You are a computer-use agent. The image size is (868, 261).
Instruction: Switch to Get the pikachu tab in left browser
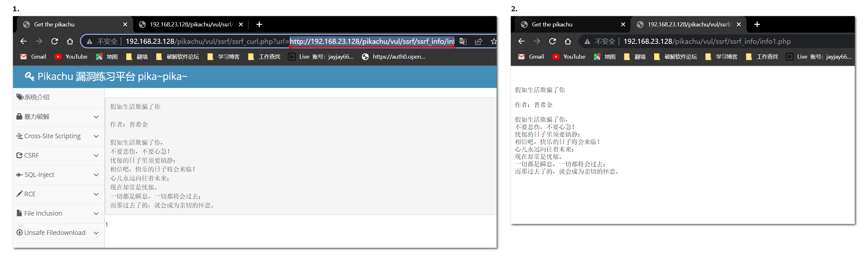pyautogui.click(x=71, y=24)
